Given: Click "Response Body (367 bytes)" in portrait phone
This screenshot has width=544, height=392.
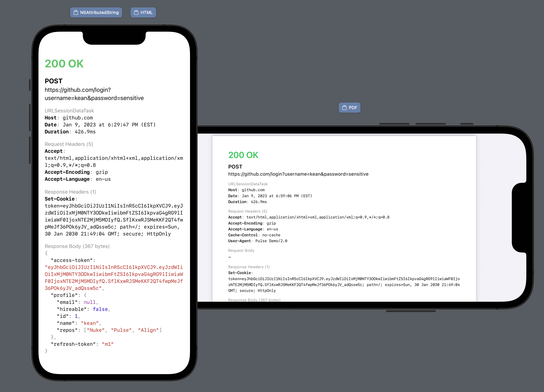Looking at the screenshot, I should pos(77,246).
